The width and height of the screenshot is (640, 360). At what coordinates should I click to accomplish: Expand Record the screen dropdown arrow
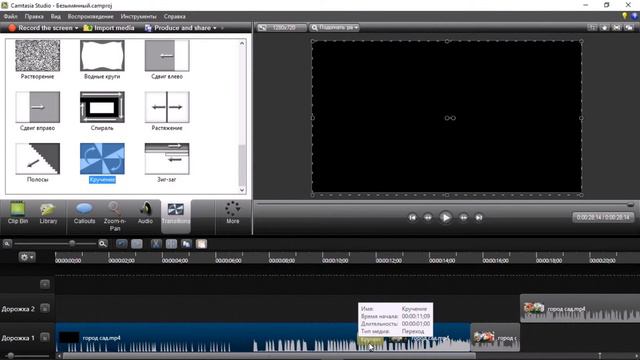pyautogui.click(x=76, y=28)
